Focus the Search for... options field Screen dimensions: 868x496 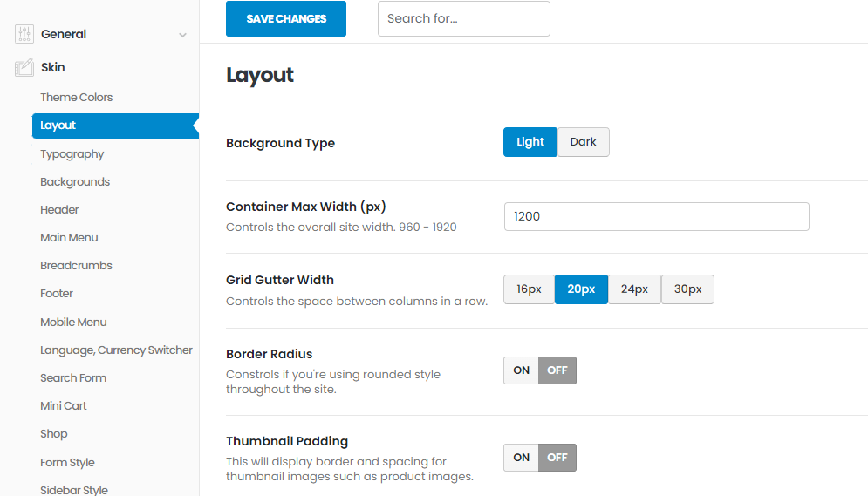(x=463, y=19)
